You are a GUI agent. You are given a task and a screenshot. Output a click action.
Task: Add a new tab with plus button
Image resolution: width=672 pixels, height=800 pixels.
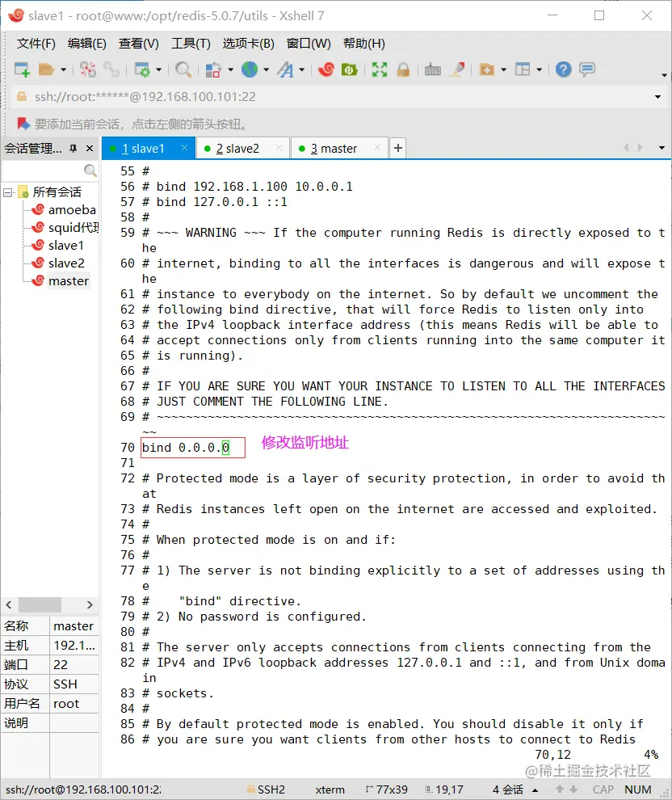pos(398,148)
